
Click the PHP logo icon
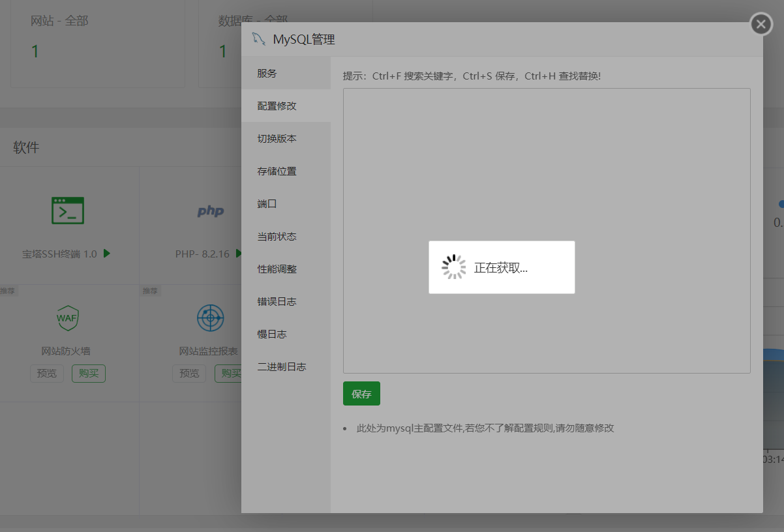(x=211, y=211)
